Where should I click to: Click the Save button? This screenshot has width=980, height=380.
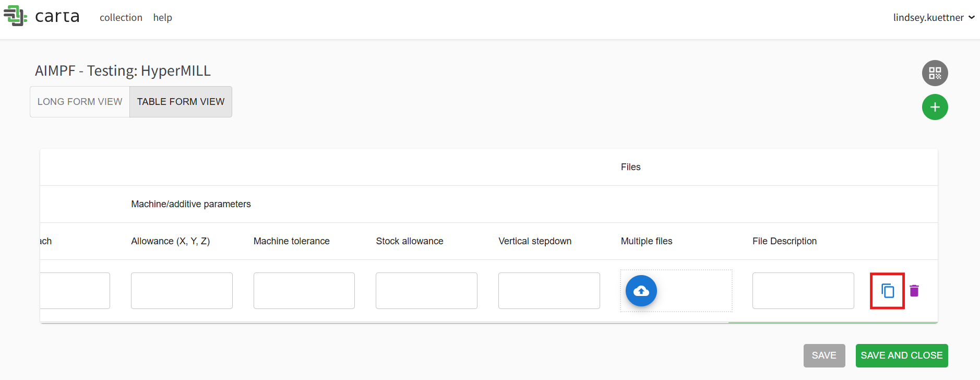tap(824, 355)
